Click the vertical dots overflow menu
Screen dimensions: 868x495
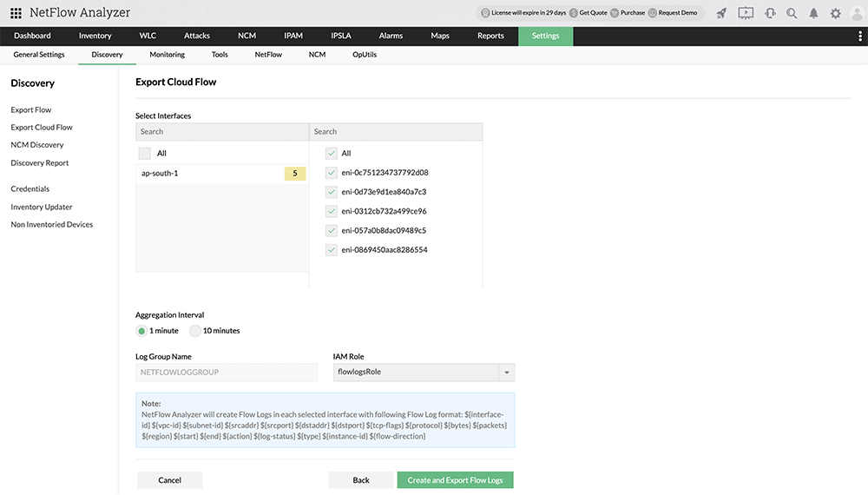click(x=859, y=36)
